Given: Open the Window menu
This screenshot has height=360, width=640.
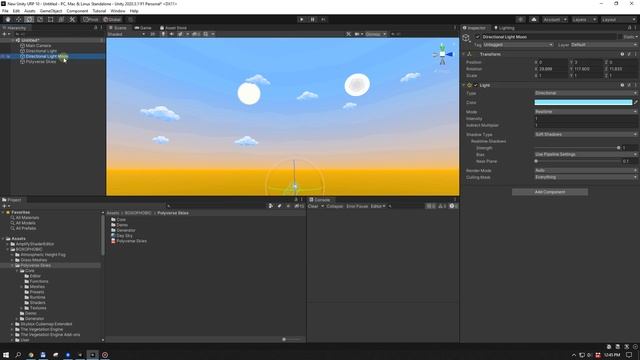Looking at the screenshot, I should [x=118, y=11].
